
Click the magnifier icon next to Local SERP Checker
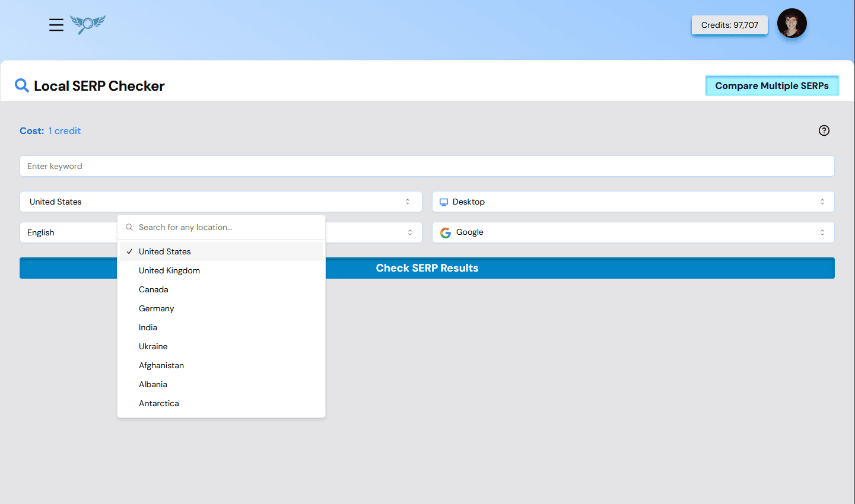[21, 85]
